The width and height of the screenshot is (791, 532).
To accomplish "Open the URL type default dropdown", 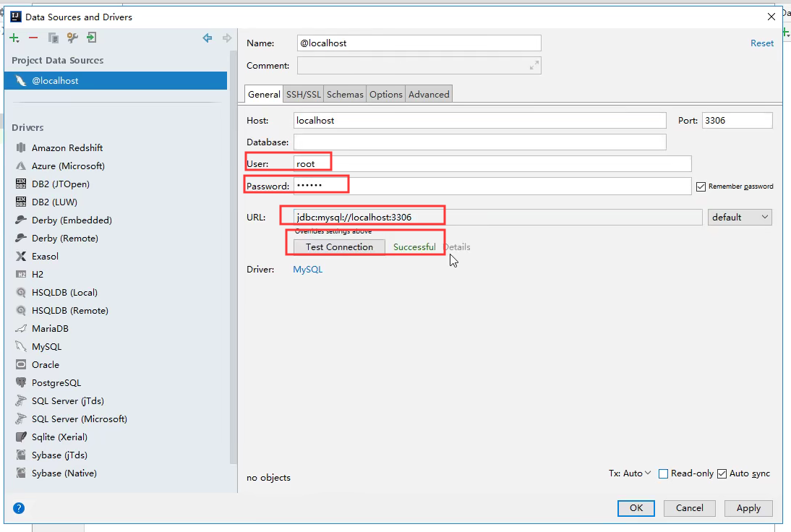I will [740, 218].
